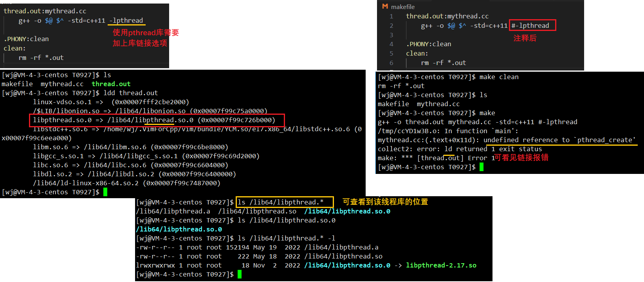Click "May 18" date in long listing

265,256
